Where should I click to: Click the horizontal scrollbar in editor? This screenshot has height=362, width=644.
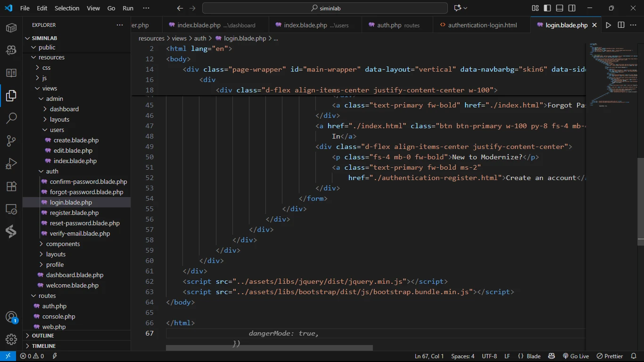[x=269, y=348]
